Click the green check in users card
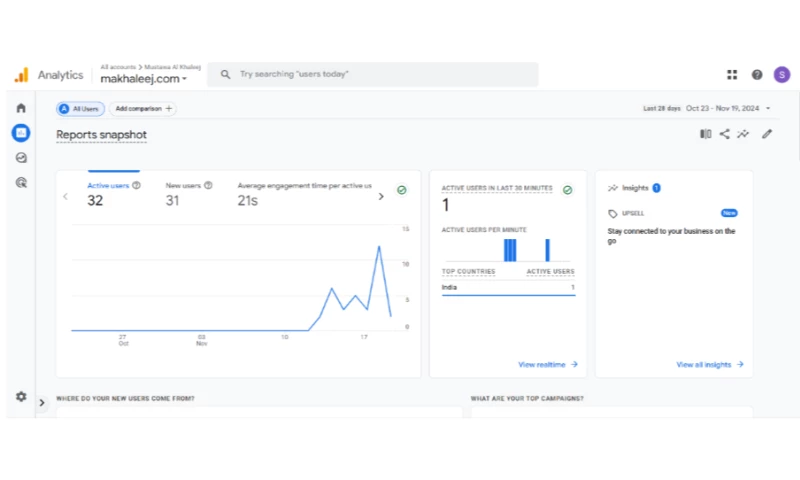 click(x=402, y=190)
